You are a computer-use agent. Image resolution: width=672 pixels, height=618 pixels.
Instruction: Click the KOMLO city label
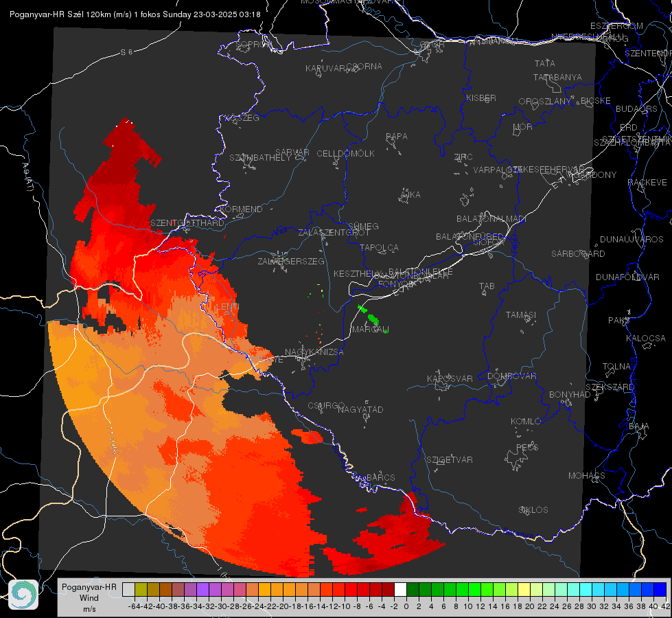coord(525,422)
